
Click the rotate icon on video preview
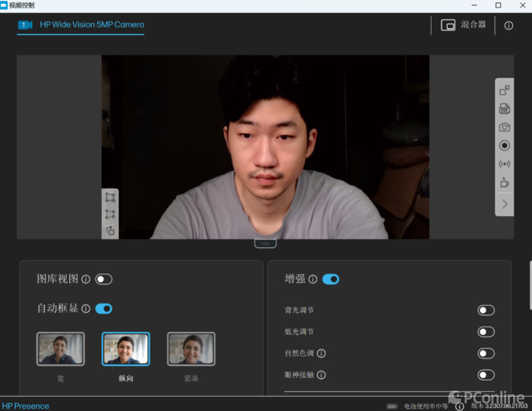click(x=110, y=231)
